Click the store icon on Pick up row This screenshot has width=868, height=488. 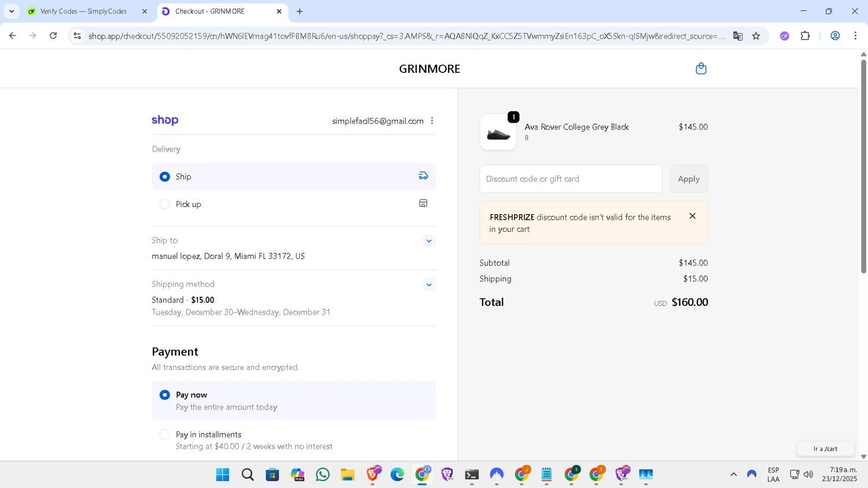point(424,204)
